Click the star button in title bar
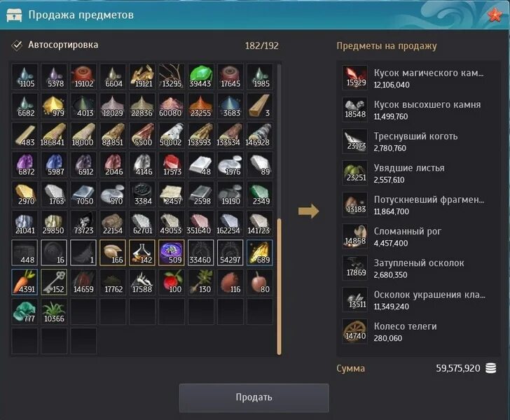 tap(495, 15)
